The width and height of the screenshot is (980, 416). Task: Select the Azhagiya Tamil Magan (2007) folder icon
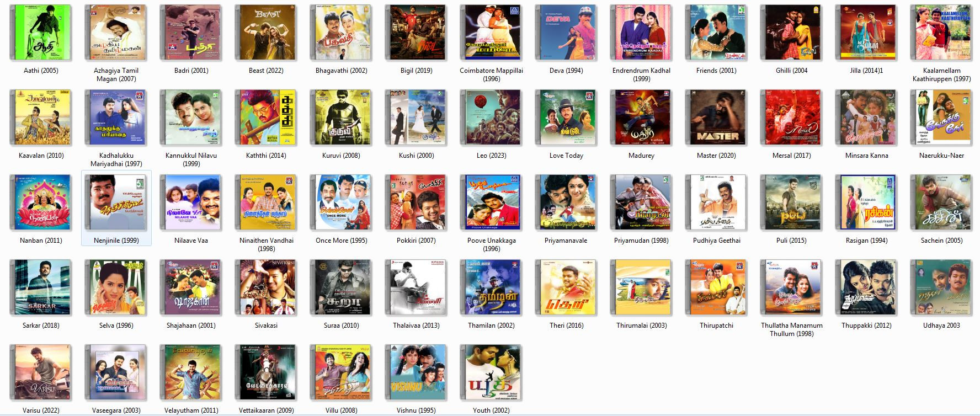(116, 33)
